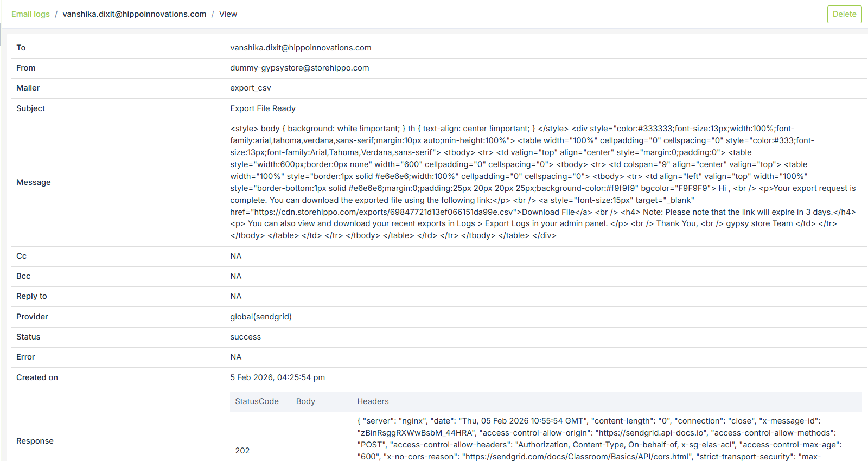
Task: Click the StatusCode column header
Action: point(257,401)
